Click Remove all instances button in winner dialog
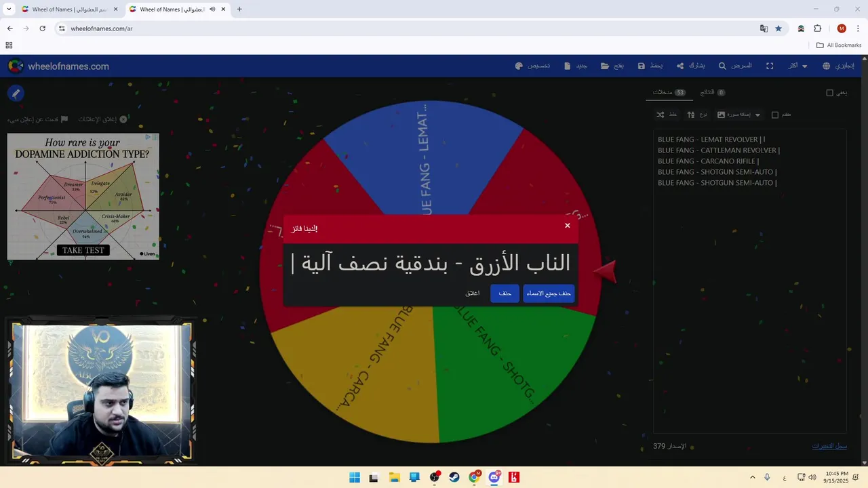 (549, 293)
